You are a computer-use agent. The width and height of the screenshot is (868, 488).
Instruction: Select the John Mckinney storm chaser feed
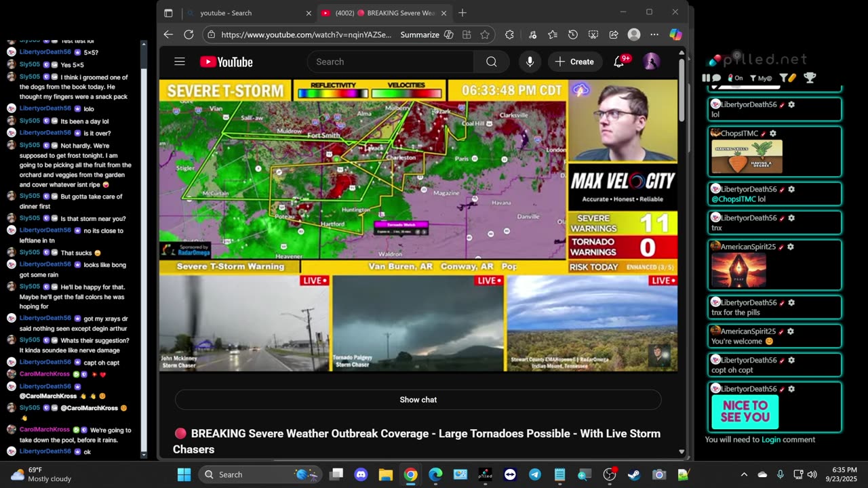pos(245,323)
